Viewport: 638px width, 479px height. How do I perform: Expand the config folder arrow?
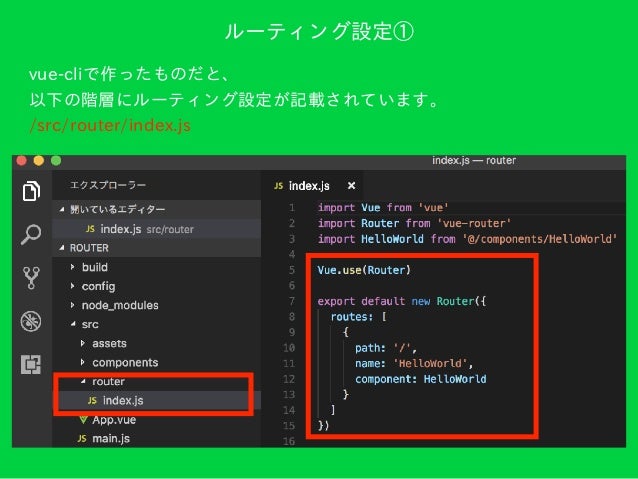pyautogui.click(x=72, y=286)
